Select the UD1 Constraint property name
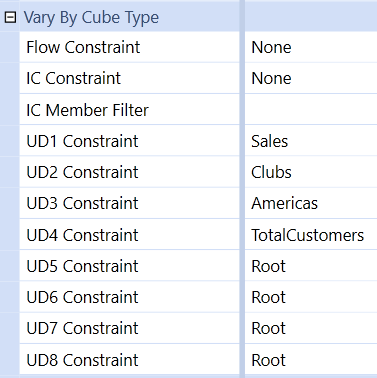 pos(82,141)
